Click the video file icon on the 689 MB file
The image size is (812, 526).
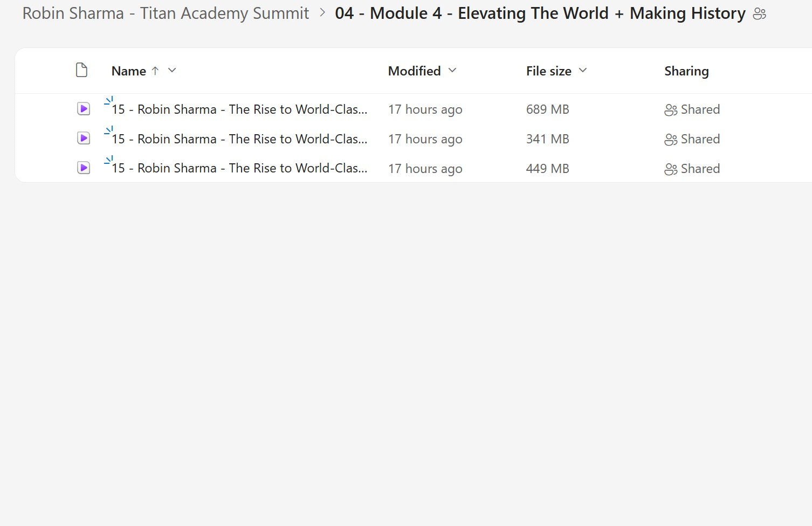point(83,109)
